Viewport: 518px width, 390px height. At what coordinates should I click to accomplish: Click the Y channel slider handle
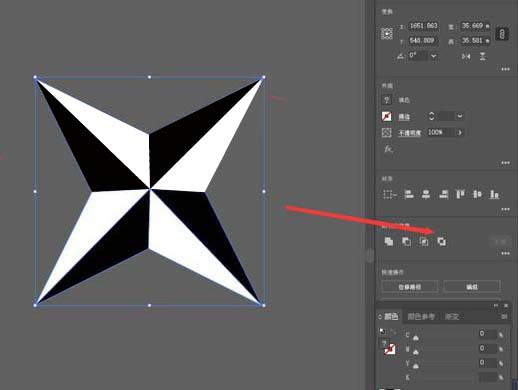[x=416, y=366]
